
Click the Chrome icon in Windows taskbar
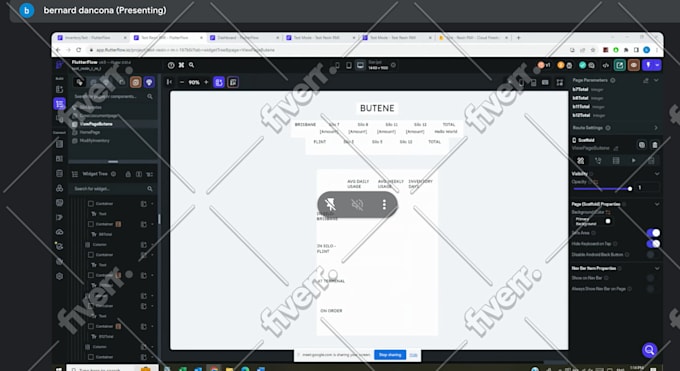[214, 368]
